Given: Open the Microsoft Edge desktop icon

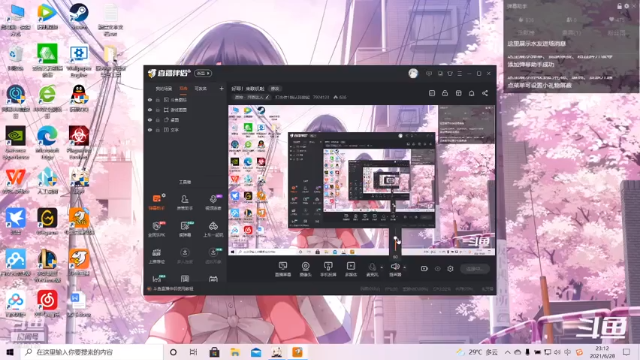Looking at the screenshot, I should [x=47, y=142].
